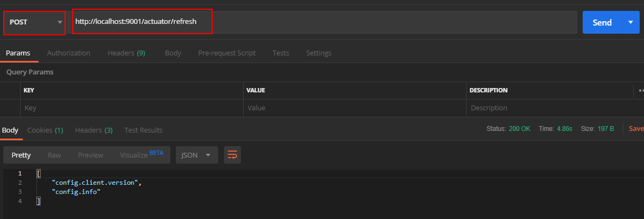Switch response view to Preview
The height and width of the screenshot is (219, 644).
[x=91, y=155]
